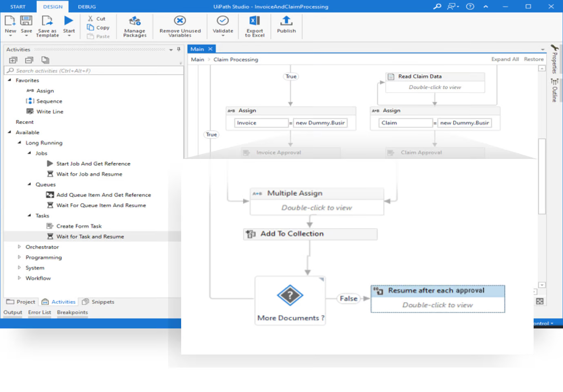This screenshot has width=563, height=392.
Task: Click Save as Template icon
Action: (47, 22)
